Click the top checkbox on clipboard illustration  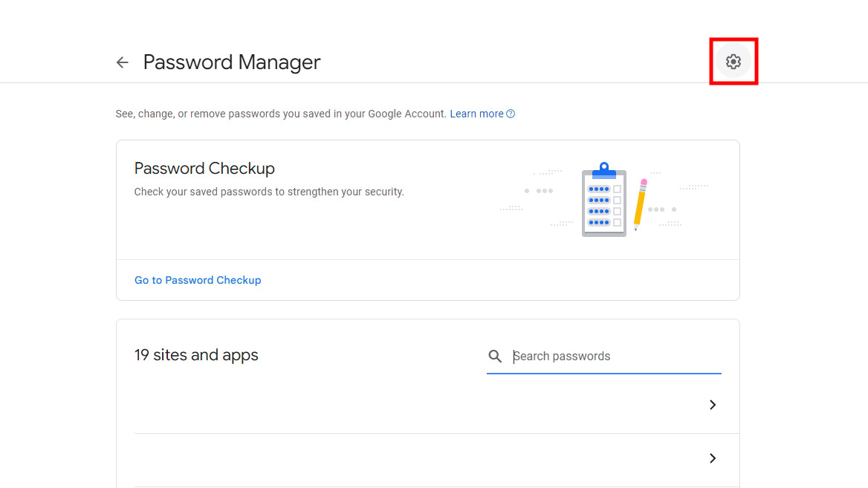click(617, 189)
